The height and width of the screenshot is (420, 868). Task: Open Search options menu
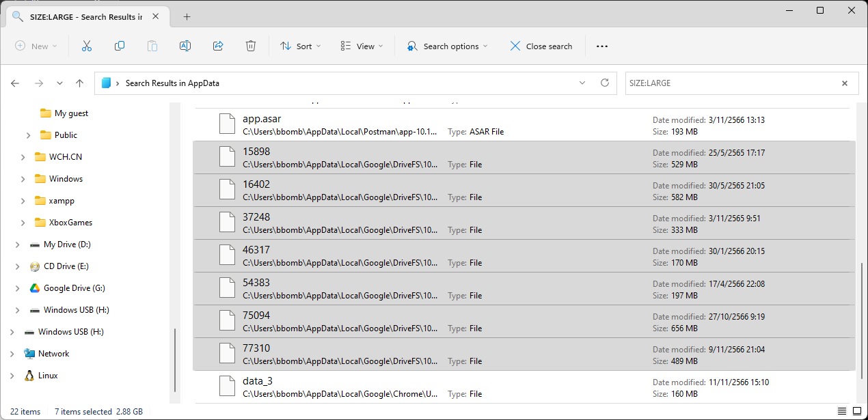pyautogui.click(x=448, y=46)
